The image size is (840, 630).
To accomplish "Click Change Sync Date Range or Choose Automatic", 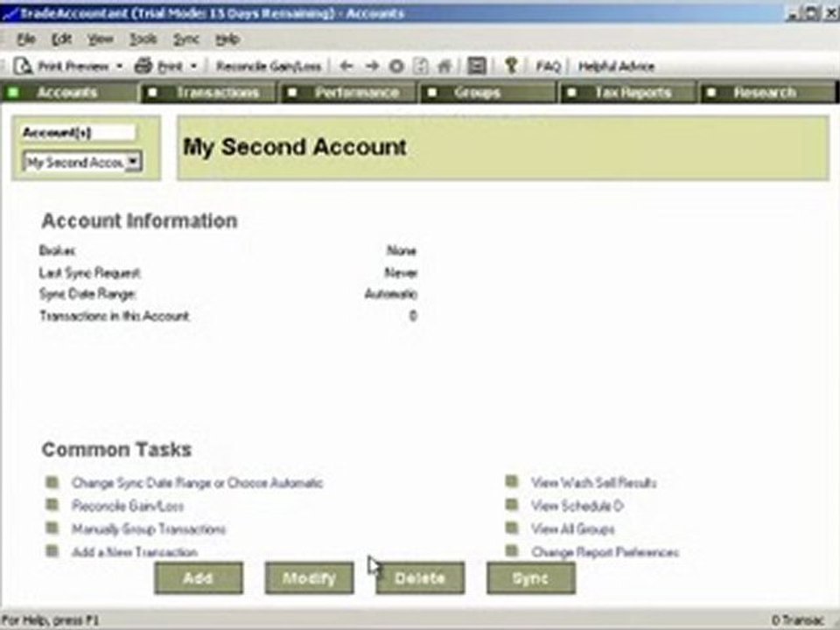I will tap(197, 483).
